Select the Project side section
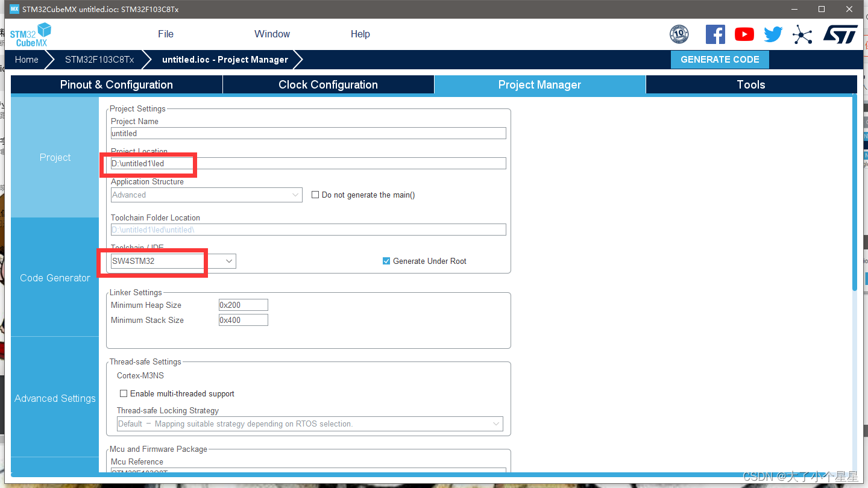This screenshot has width=868, height=488. click(x=55, y=157)
